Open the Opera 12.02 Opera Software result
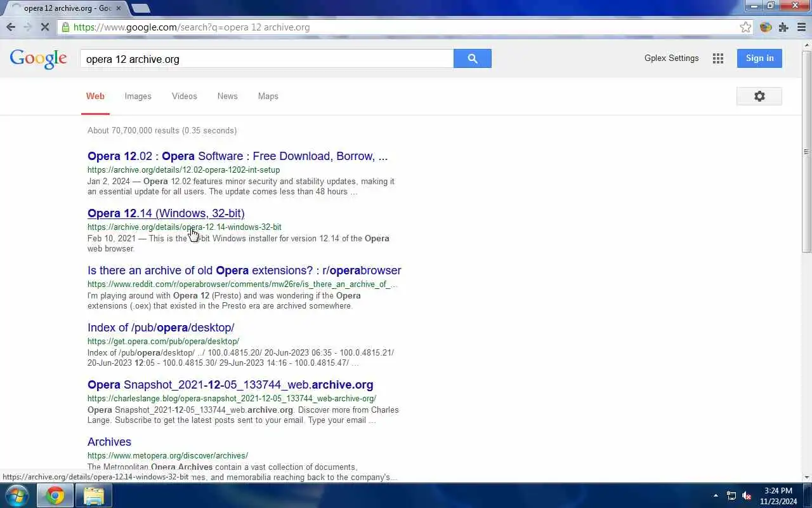This screenshot has height=508, width=812. (237, 156)
